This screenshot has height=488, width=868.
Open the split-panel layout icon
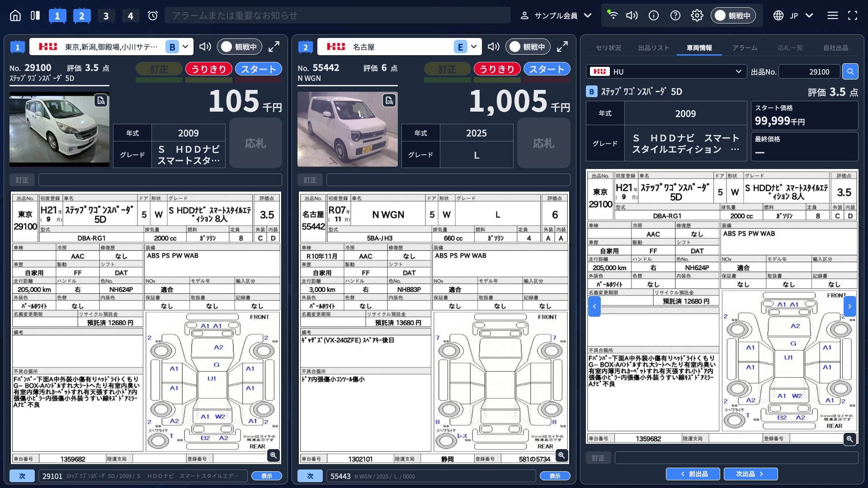(35, 16)
